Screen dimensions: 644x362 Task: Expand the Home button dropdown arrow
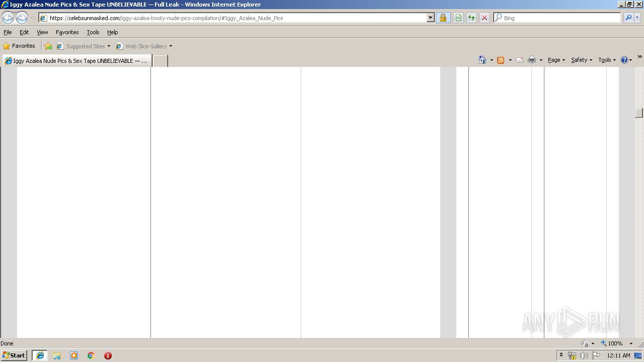[492, 60]
